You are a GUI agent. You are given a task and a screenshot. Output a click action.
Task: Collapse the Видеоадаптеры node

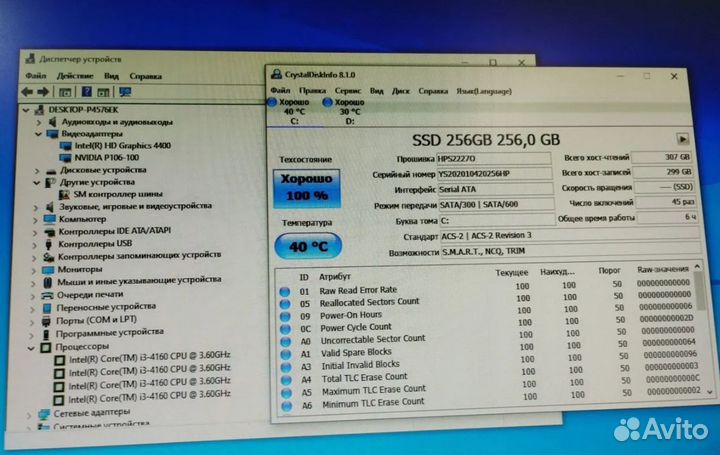click(x=38, y=134)
